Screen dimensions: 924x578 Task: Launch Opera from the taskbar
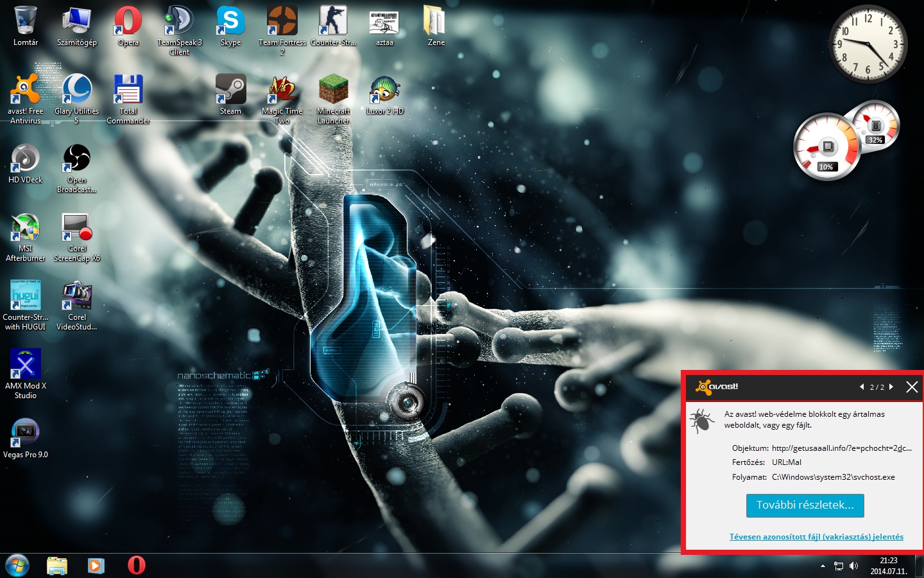pyautogui.click(x=136, y=565)
